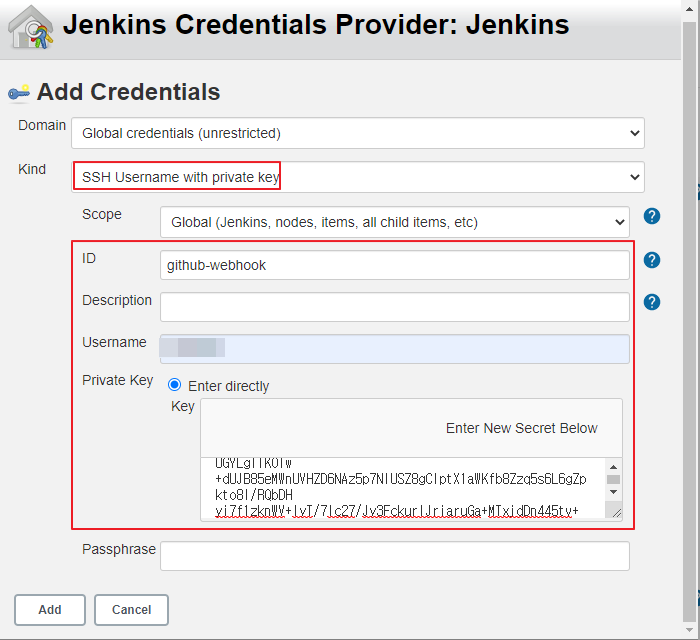Click the page scrollbar down arrow

pyautogui.click(x=691, y=631)
